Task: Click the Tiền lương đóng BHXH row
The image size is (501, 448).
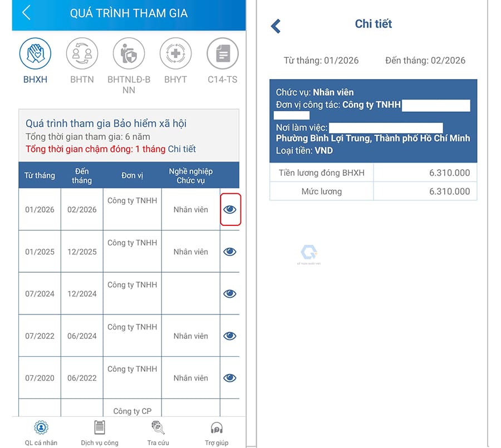Action: pyautogui.click(x=373, y=173)
